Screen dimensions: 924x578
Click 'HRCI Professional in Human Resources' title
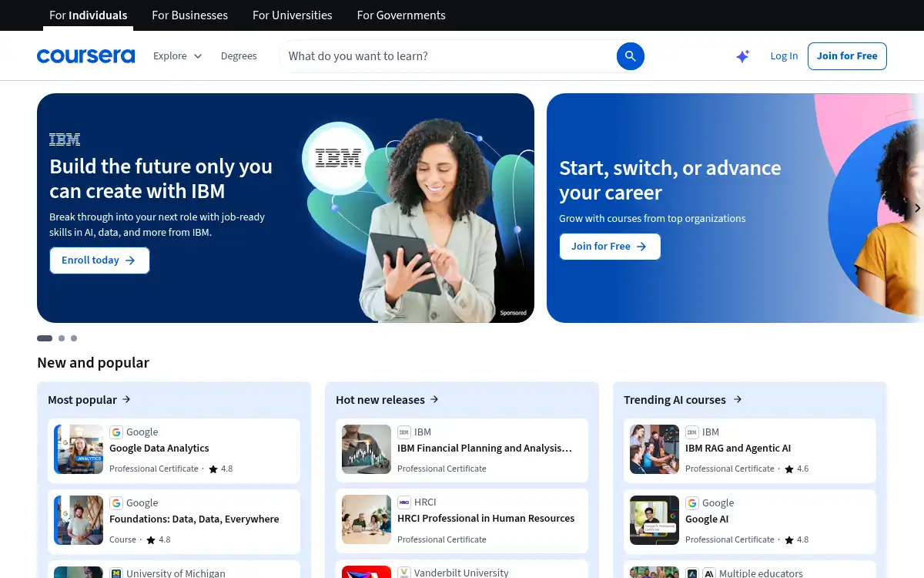tap(486, 519)
